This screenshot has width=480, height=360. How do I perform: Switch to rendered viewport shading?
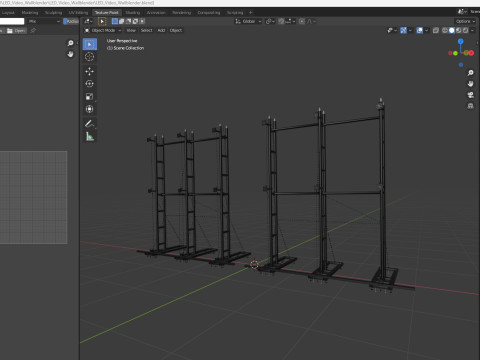[x=465, y=30]
